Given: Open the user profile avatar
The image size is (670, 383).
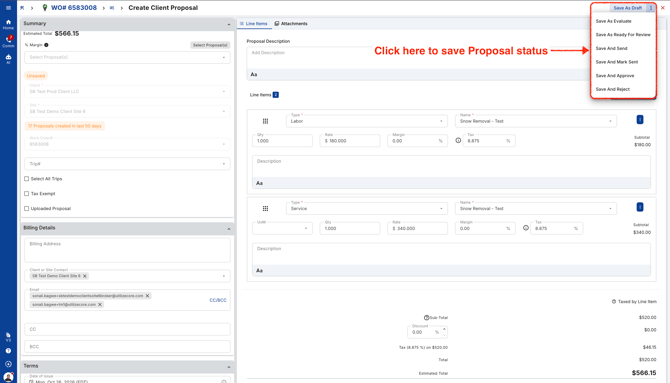Looking at the screenshot, I should tap(8, 377).
